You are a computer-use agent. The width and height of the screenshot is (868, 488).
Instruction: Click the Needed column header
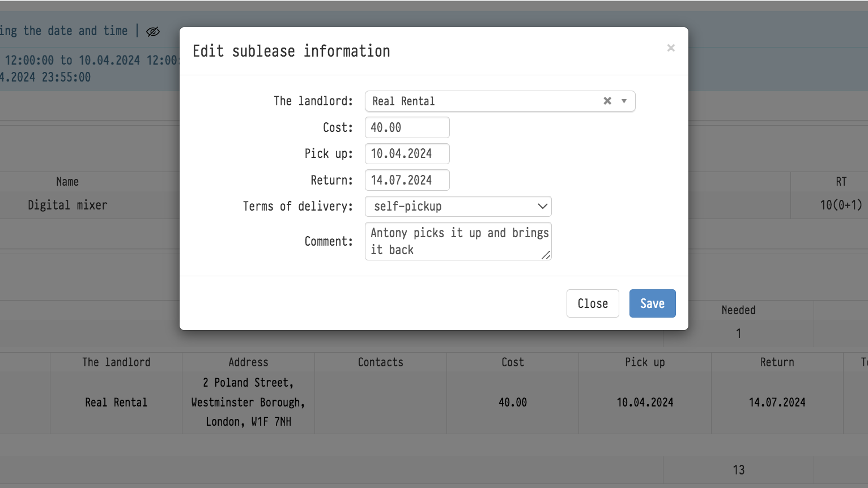tap(738, 310)
